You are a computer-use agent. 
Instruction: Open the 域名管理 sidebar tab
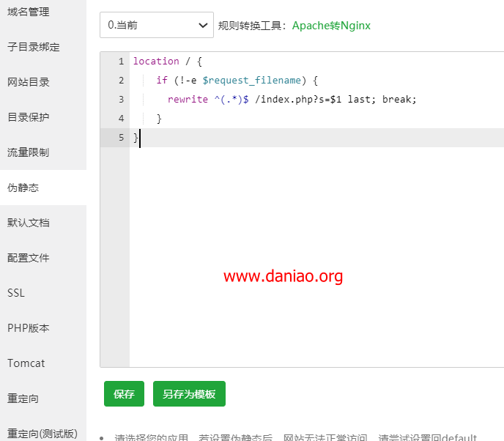(x=43, y=12)
